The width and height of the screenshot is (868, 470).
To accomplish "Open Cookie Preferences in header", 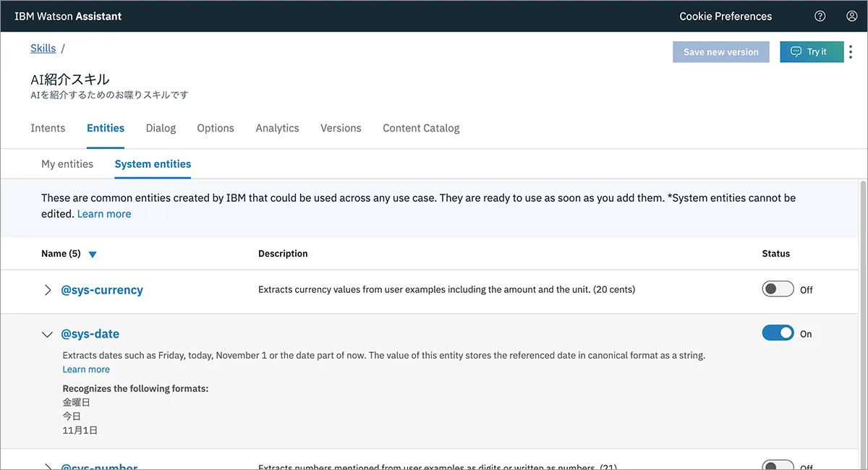I will 726,16.
